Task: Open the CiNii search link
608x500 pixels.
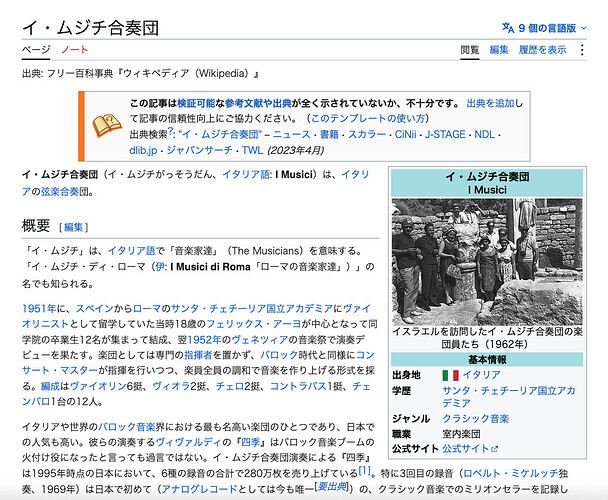Action: pyautogui.click(x=405, y=134)
